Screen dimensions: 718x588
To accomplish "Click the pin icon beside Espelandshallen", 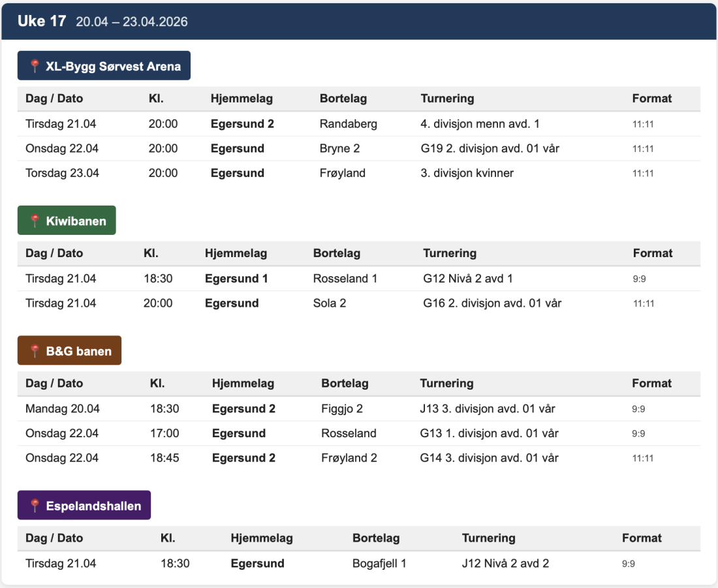I will coord(35,506).
